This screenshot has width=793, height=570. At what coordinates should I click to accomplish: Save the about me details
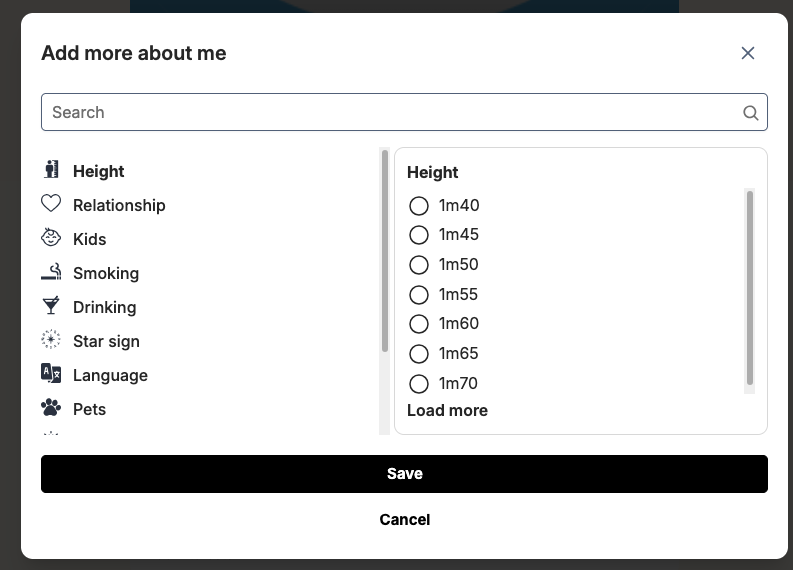tap(404, 474)
